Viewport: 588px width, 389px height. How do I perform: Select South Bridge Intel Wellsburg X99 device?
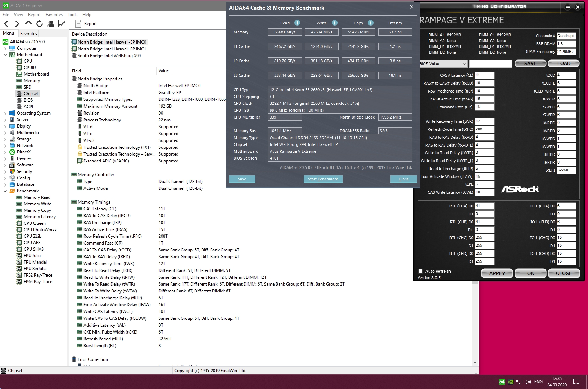point(109,56)
